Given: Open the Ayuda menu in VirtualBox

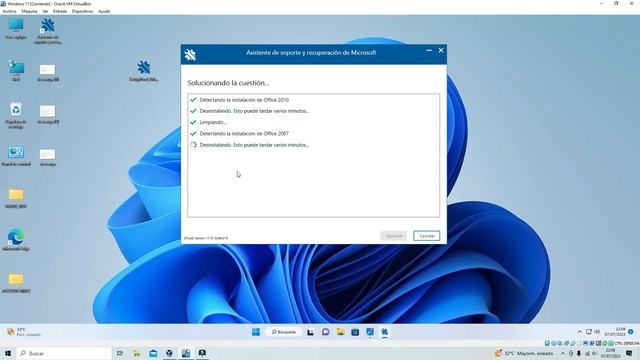Looking at the screenshot, I should 104,11.
